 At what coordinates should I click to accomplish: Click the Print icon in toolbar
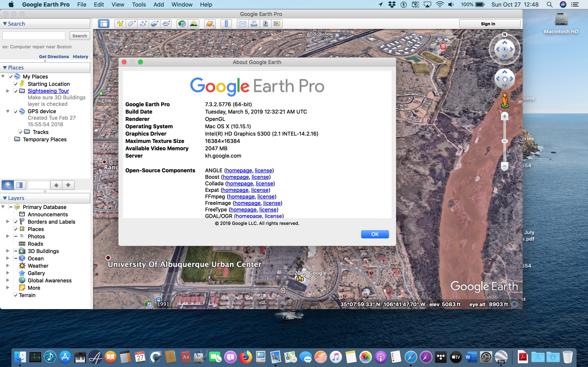[254, 24]
